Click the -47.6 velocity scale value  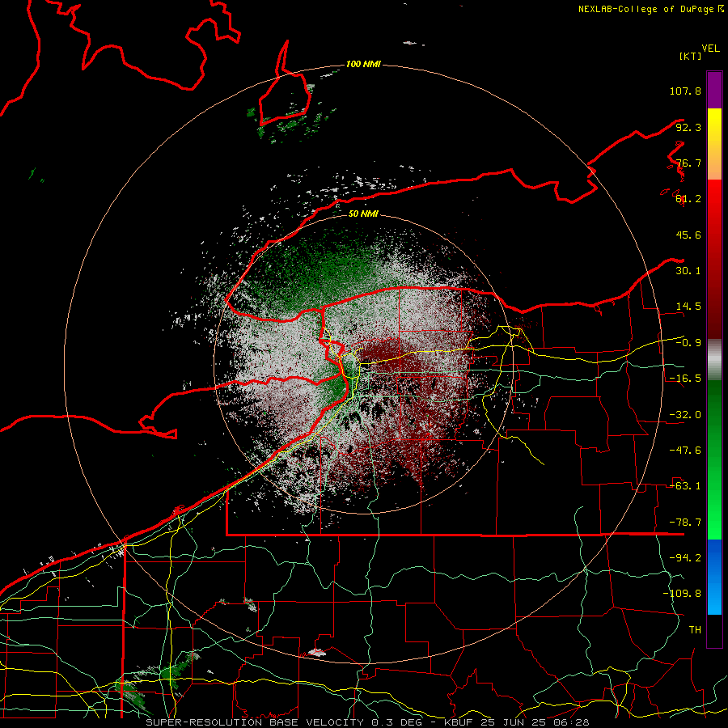(x=685, y=451)
